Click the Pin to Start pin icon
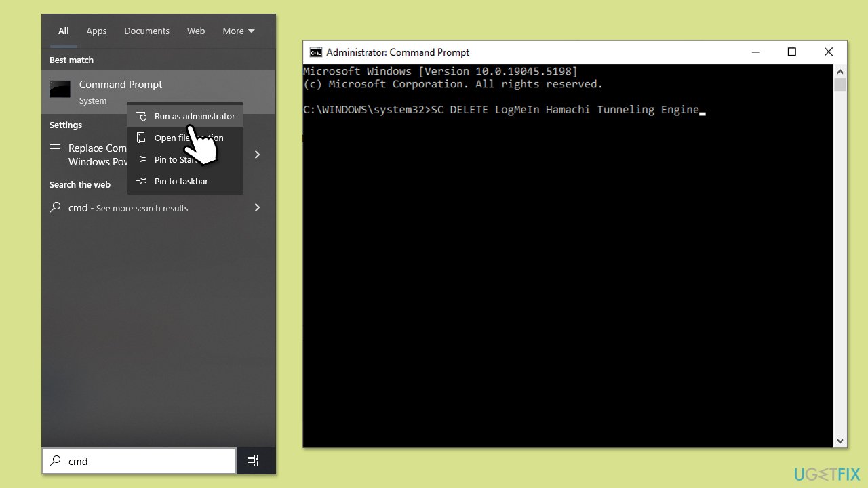Viewport: 868px width, 488px height. (141, 159)
